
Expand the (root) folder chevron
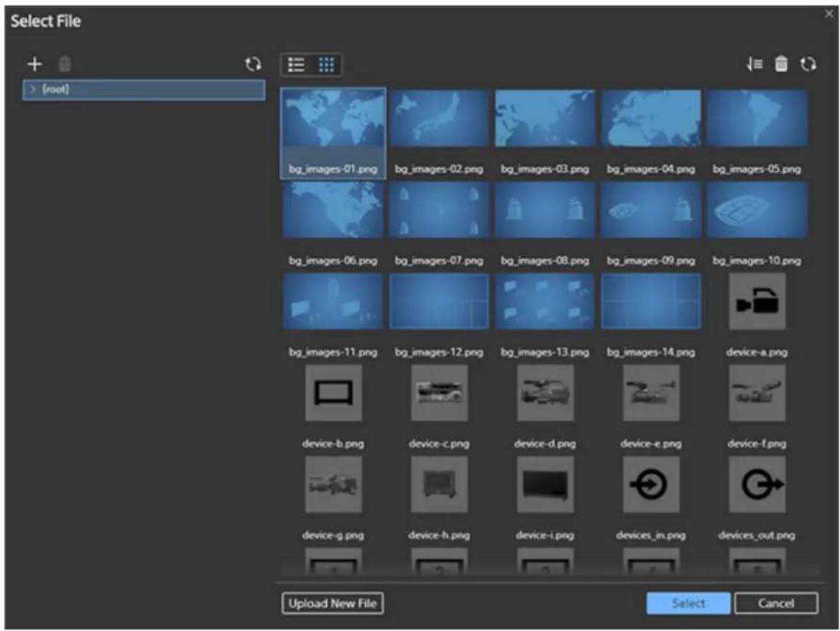33,89
